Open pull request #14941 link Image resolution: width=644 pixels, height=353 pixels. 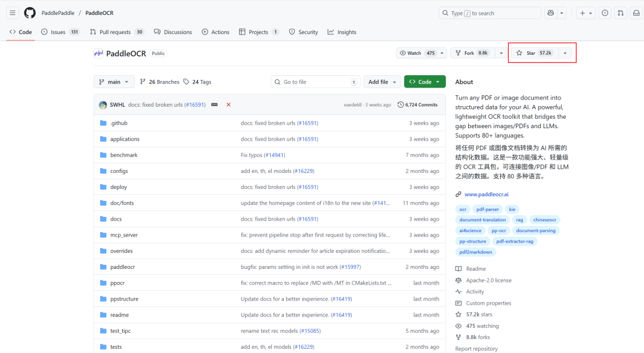coord(274,155)
